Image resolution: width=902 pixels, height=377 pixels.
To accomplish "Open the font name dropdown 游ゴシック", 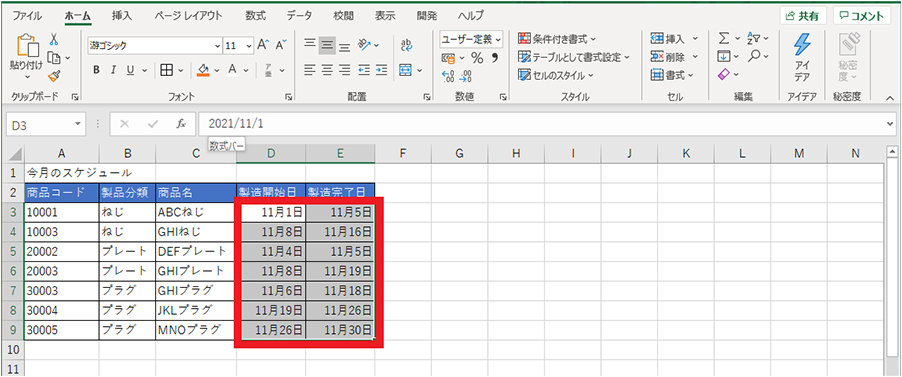I will (217, 45).
